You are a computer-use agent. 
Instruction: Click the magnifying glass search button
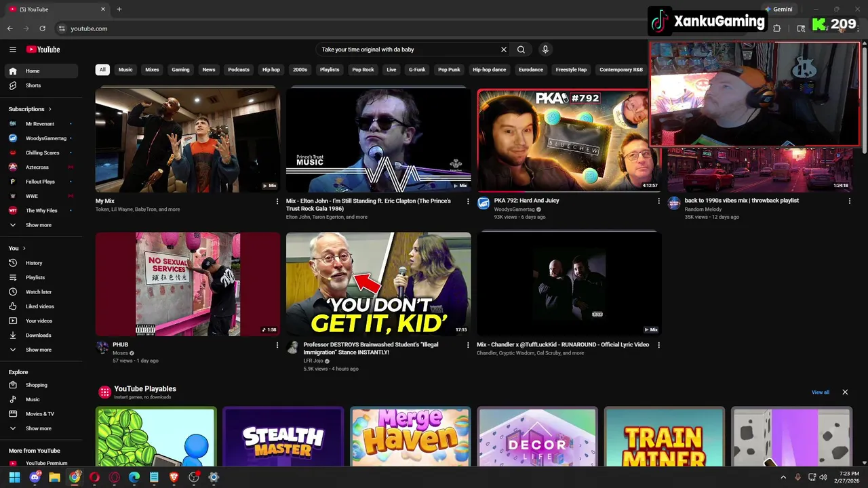coord(521,49)
